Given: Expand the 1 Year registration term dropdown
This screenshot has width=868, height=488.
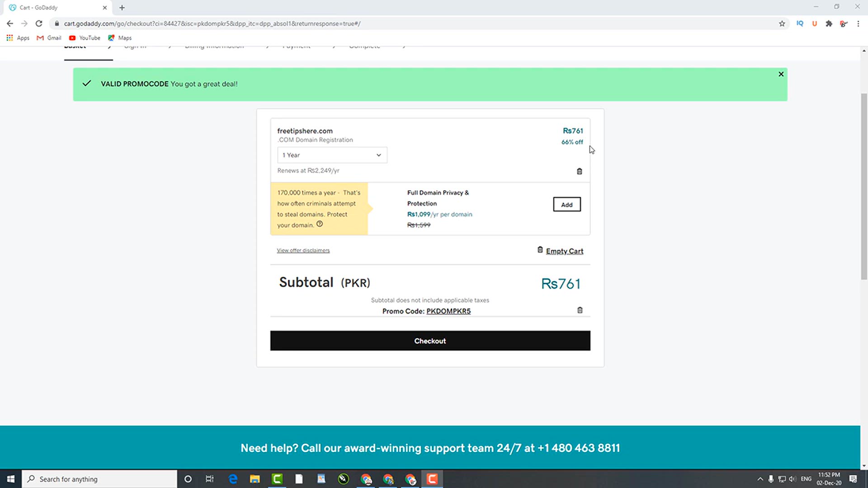Looking at the screenshot, I should coord(332,155).
